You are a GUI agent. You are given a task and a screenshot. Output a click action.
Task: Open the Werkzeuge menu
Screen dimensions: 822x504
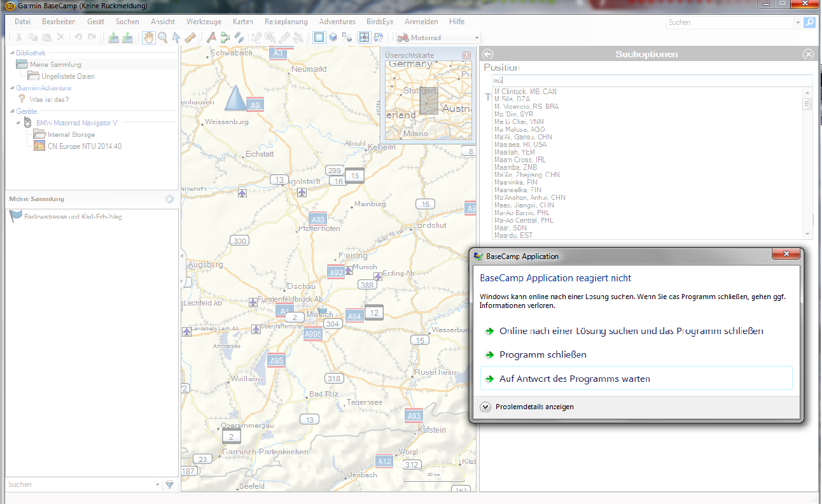204,22
